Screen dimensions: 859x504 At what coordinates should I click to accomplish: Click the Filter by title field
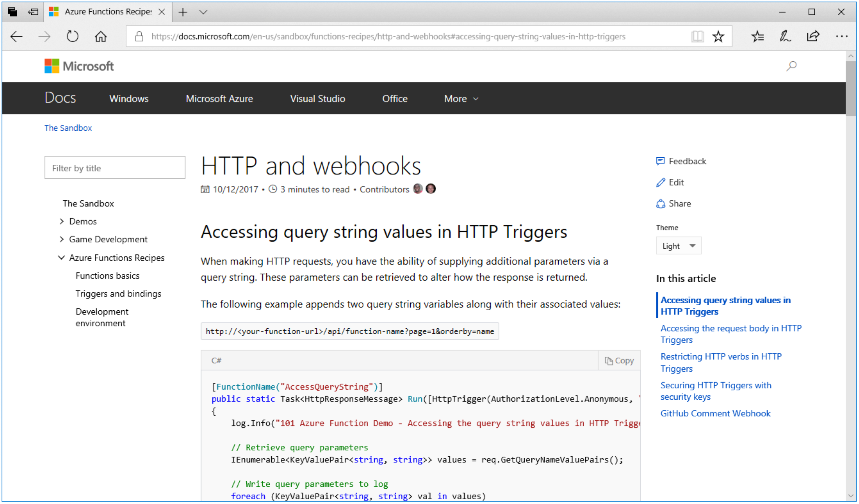[115, 168]
